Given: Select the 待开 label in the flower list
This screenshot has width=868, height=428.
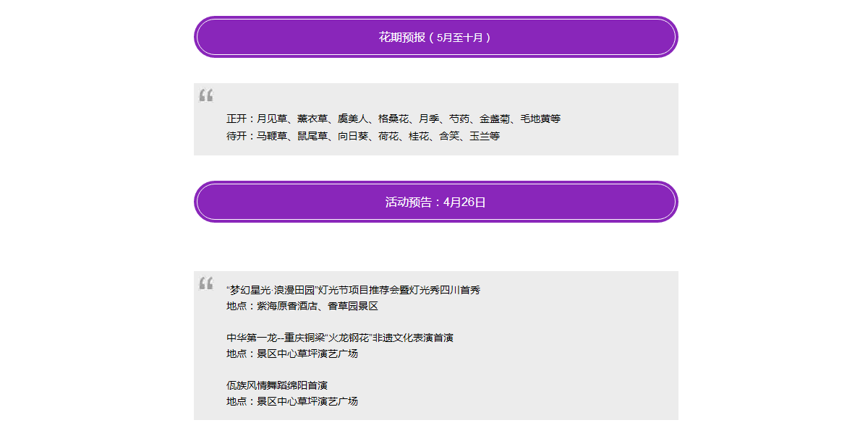Looking at the screenshot, I should click(236, 136).
